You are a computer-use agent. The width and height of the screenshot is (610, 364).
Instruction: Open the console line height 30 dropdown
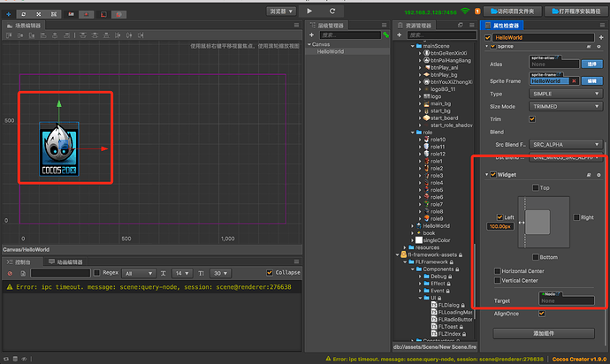(x=221, y=273)
